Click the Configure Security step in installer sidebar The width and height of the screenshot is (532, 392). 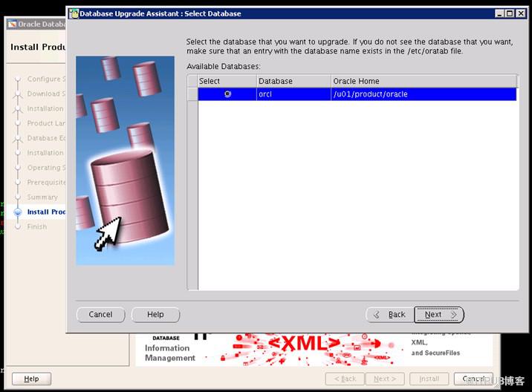pyautogui.click(x=46, y=79)
